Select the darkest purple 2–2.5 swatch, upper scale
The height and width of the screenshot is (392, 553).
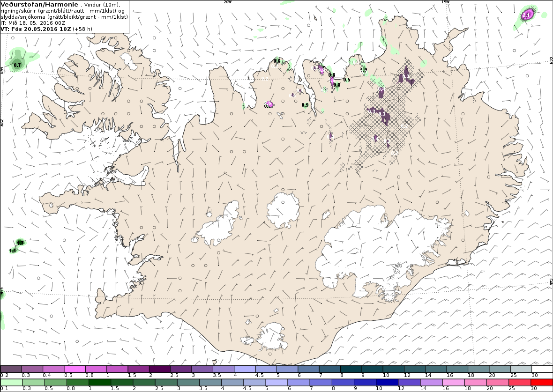click(x=160, y=369)
